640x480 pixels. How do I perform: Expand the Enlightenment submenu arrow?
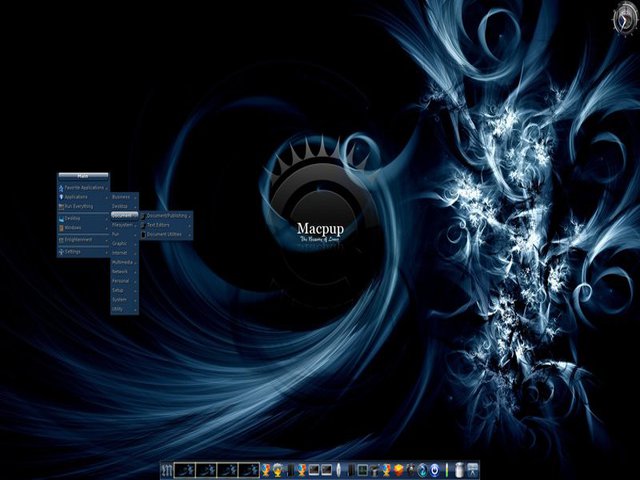coord(107,240)
